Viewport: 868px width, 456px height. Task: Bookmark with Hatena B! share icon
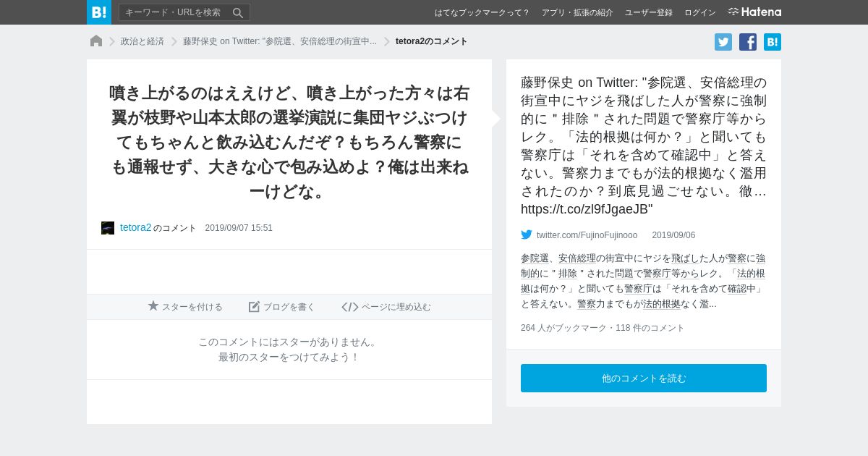point(773,42)
